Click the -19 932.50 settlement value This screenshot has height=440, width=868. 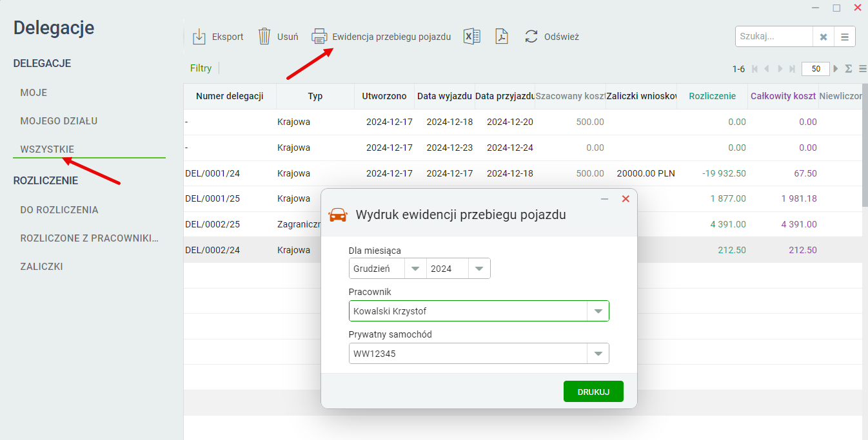point(724,173)
